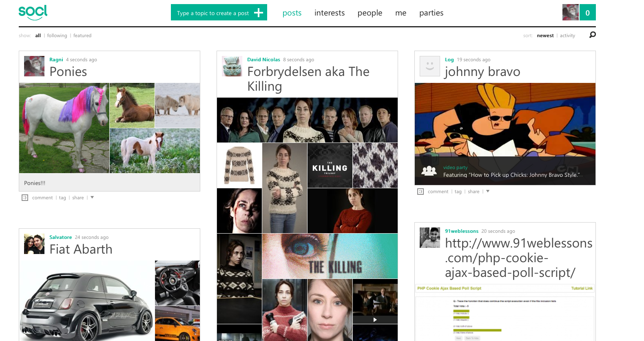Viewport: 644px width, 341px height.
Task: Open David Nicolas profile link
Action: click(x=263, y=60)
